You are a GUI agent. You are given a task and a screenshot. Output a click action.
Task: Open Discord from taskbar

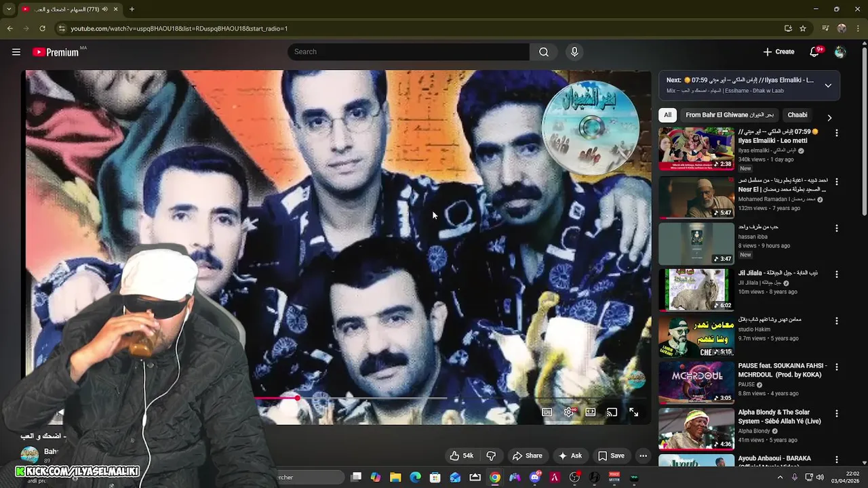coord(535,477)
